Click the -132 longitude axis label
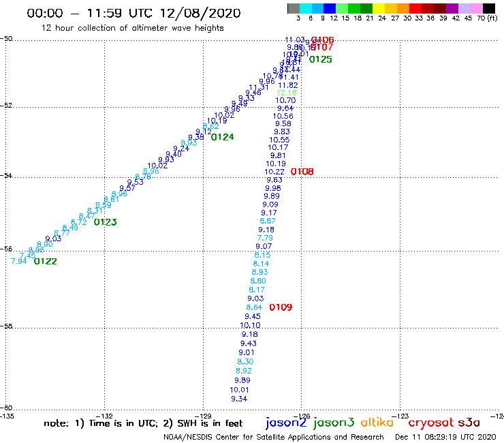504x443 pixels. (106, 416)
